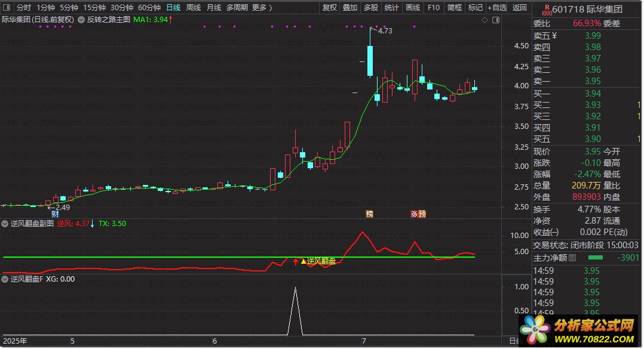Click the 换手 4.77% value
This screenshot has height=349, width=644.
[589, 209]
